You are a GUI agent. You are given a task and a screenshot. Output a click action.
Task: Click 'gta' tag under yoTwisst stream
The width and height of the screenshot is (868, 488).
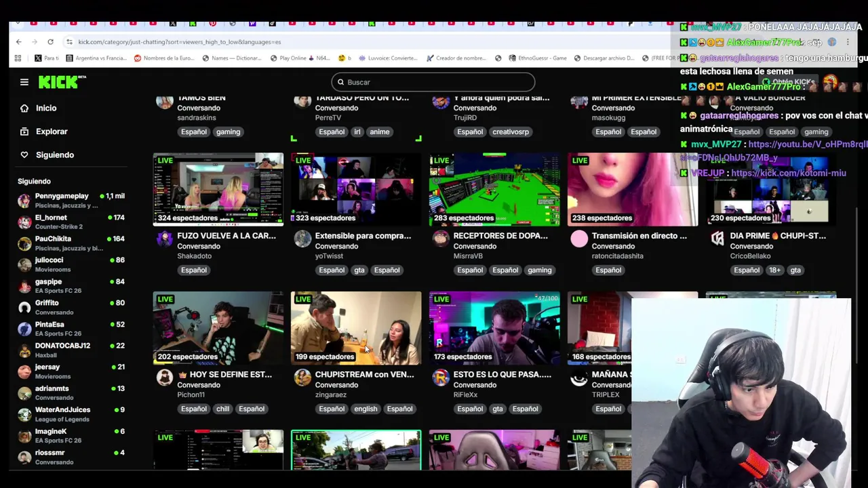click(359, 270)
